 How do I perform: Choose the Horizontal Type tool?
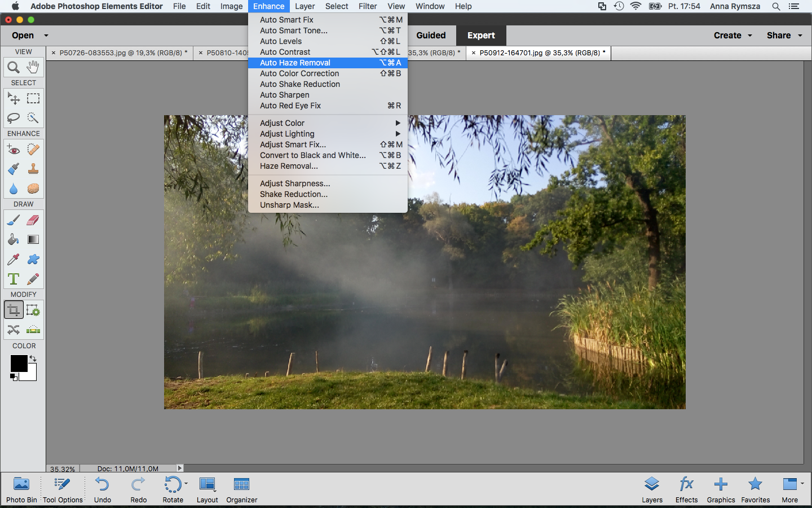pyautogui.click(x=14, y=279)
